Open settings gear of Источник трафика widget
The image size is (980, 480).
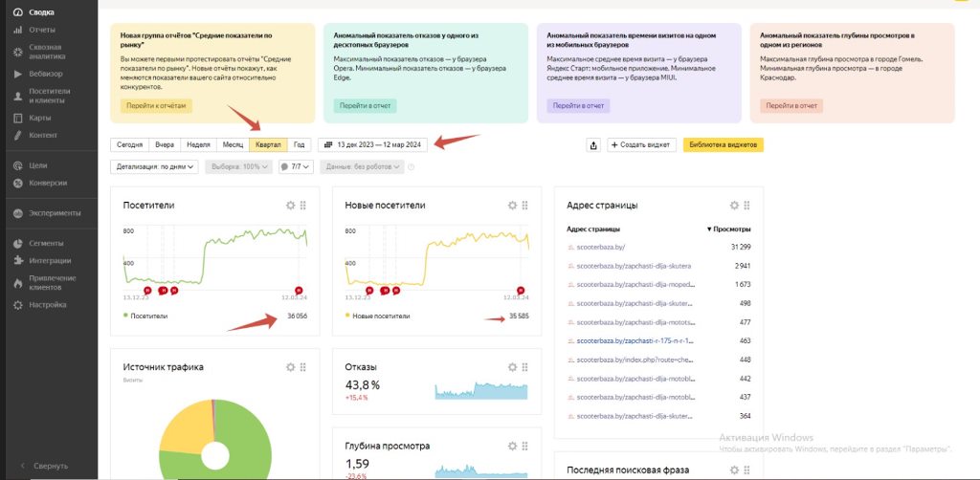coord(290,367)
